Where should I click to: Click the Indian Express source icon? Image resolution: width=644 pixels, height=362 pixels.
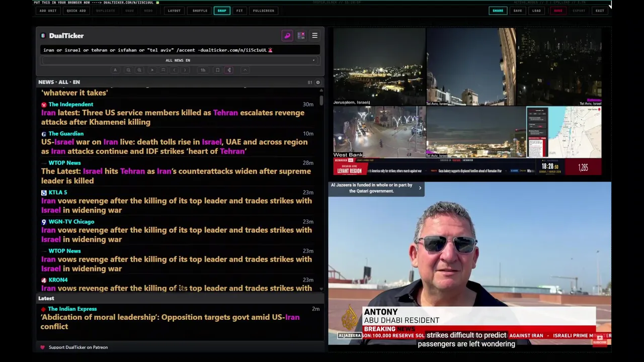click(44, 309)
